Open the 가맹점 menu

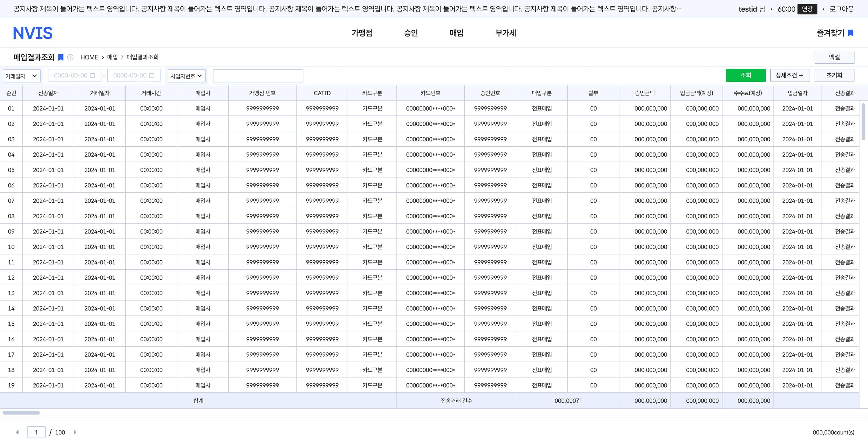click(x=362, y=33)
